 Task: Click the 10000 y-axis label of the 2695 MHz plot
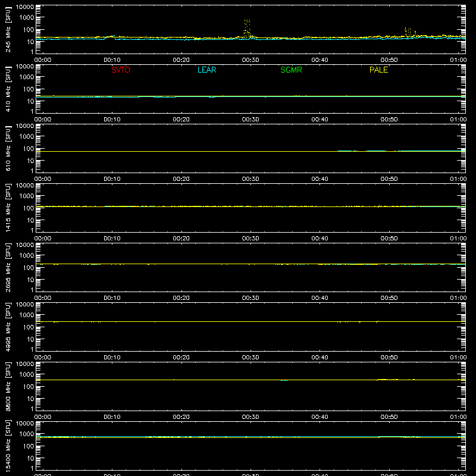(x=25, y=245)
